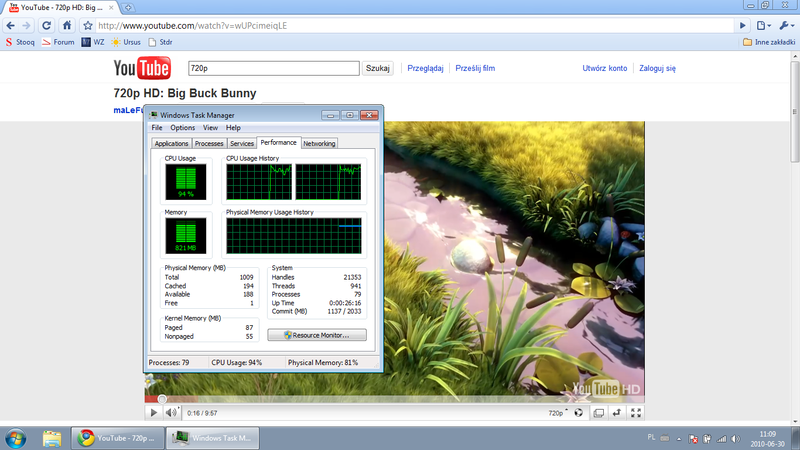Click the page vertical scrollbar

[x=795, y=112]
